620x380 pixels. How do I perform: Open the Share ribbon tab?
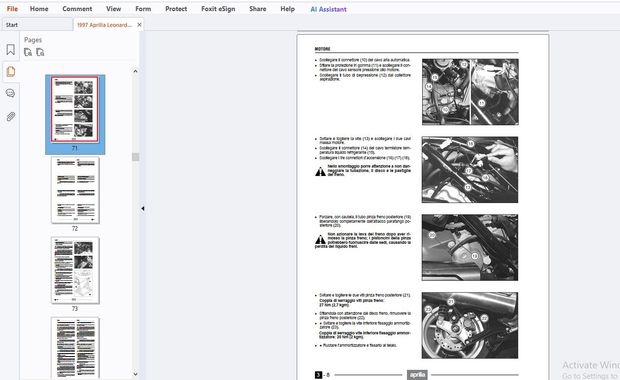tap(257, 9)
